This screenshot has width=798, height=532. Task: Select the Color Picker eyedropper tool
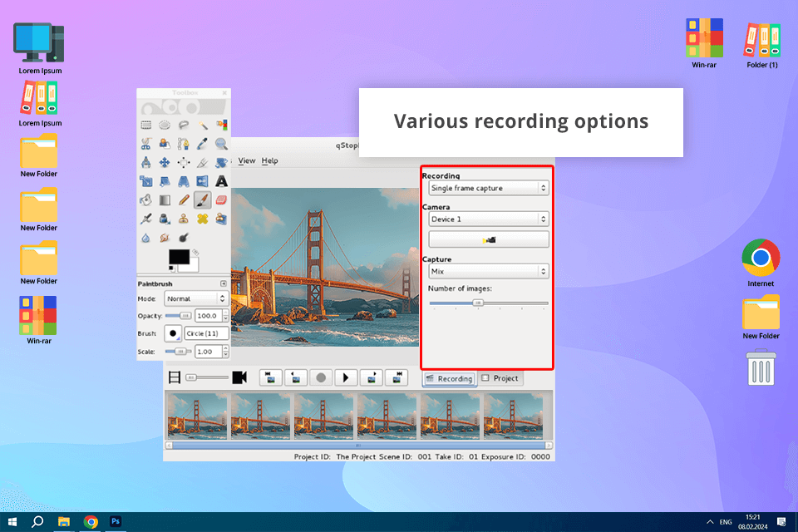(202, 143)
